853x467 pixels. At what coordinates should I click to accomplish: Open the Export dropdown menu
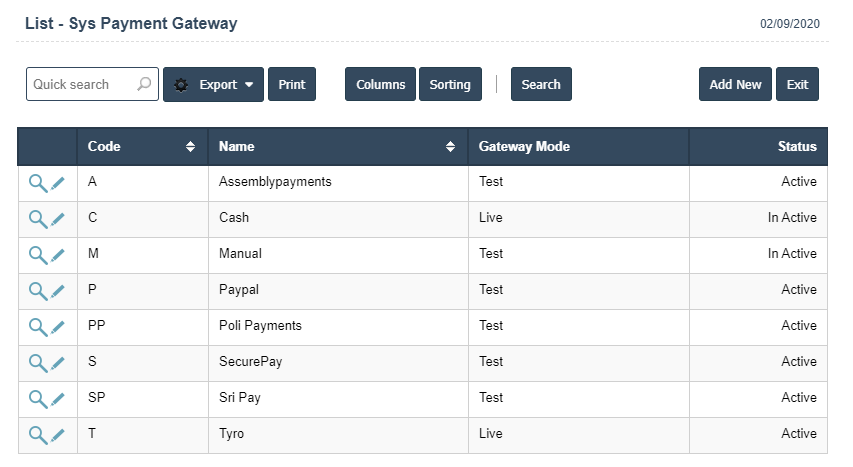click(x=213, y=85)
